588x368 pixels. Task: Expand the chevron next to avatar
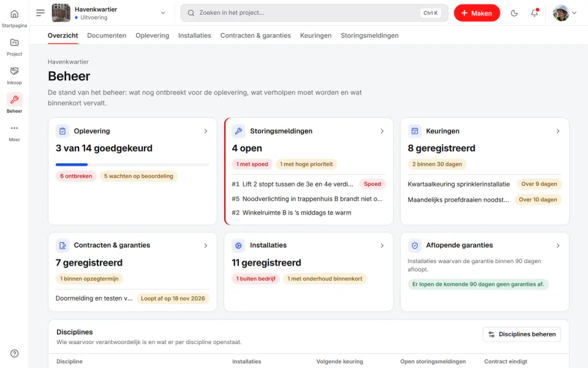click(574, 13)
